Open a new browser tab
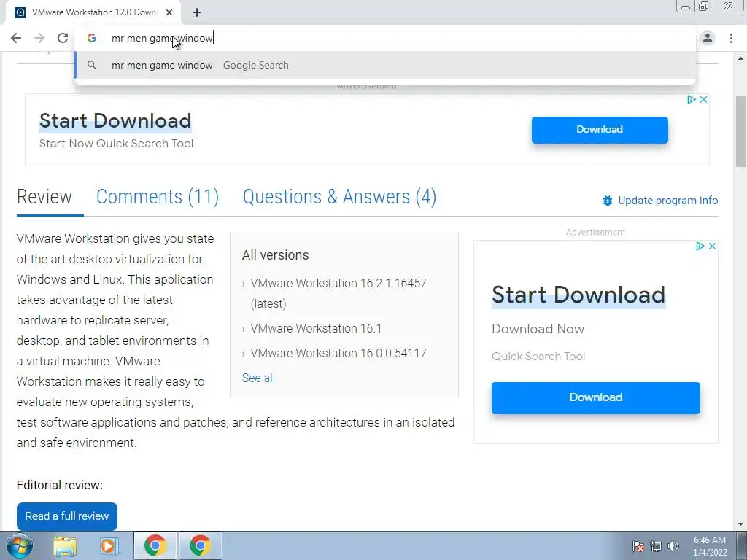 click(x=197, y=12)
